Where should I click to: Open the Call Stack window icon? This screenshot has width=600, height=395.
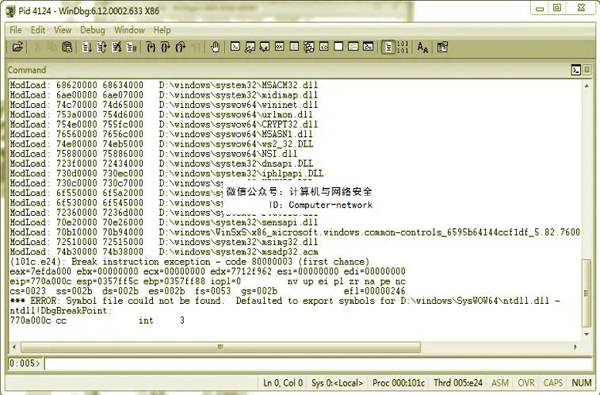pos(309,47)
